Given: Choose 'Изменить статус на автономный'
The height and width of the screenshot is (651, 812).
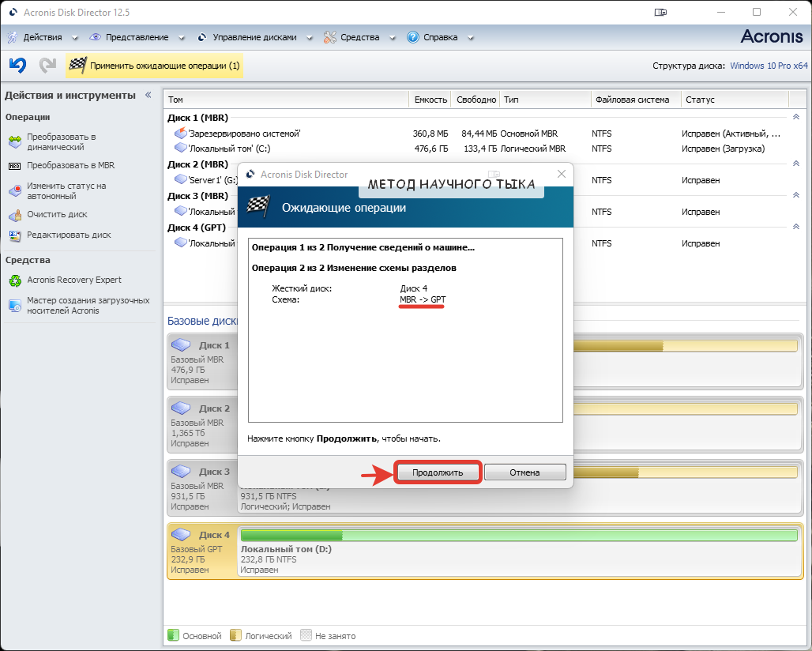Looking at the screenshot, I should click(x=66, y=191).
